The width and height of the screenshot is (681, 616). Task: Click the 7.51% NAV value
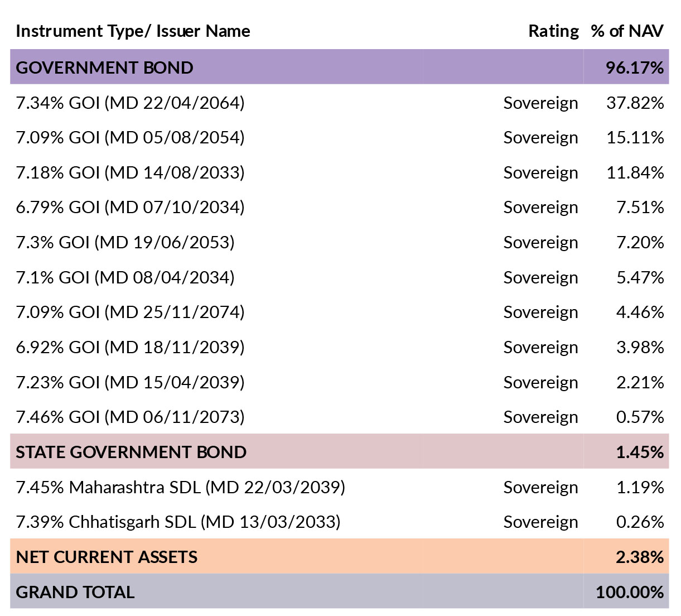pos(640,207)
